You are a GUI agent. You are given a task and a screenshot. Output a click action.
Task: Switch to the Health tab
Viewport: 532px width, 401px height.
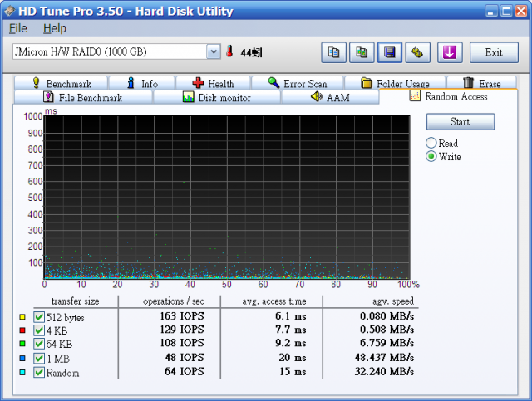point(213,83)
